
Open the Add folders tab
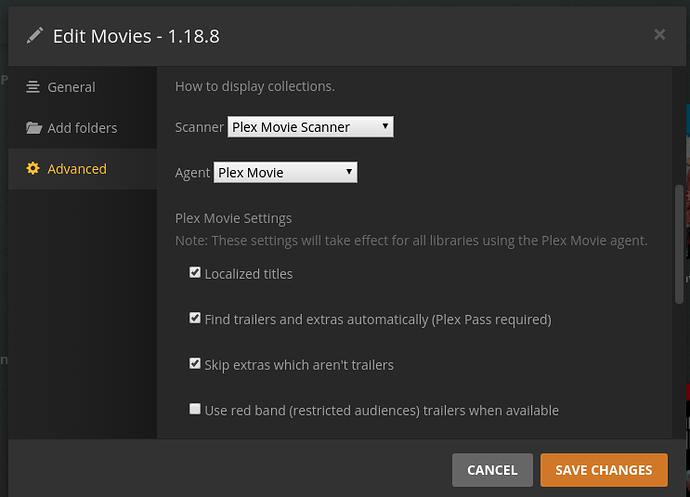82,128
